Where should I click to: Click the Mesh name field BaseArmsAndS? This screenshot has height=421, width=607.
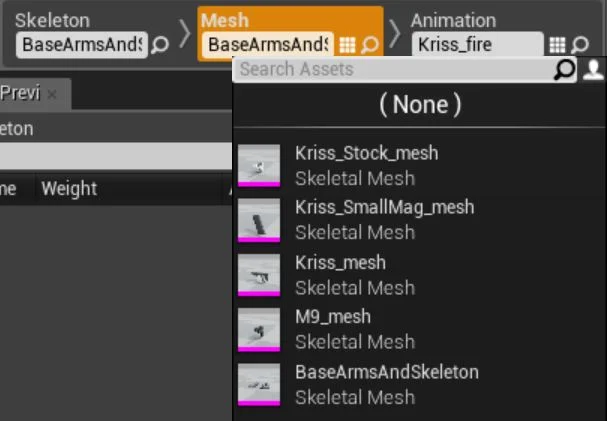point(268,45)
